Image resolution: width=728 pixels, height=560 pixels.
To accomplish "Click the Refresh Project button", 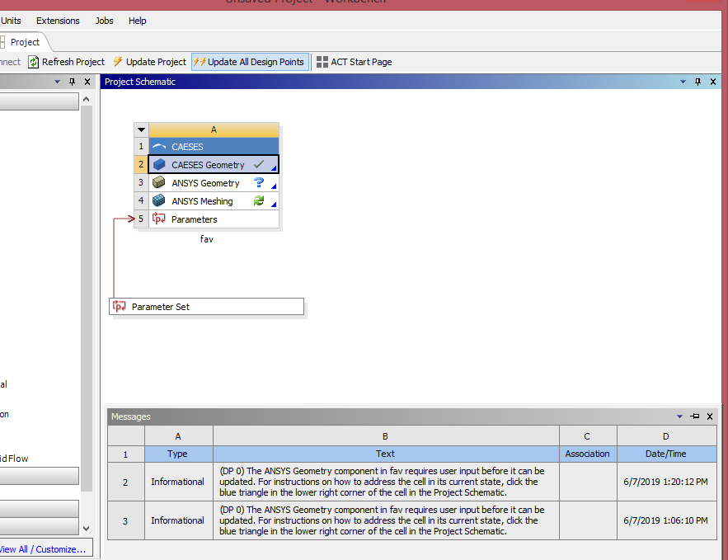I will point(67,62).
